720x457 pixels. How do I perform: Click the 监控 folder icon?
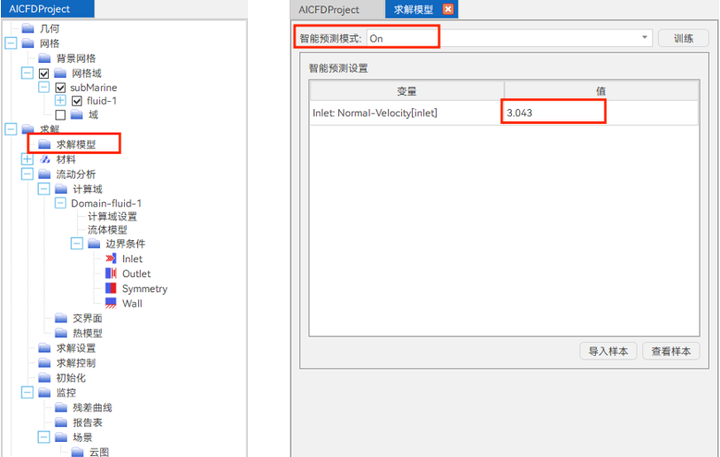coord(45,392)
